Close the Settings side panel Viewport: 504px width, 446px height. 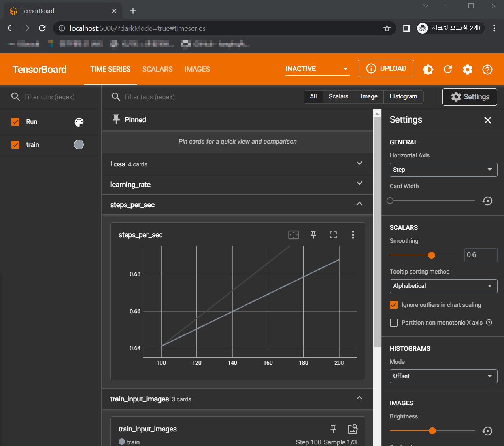tap(488, 120)
